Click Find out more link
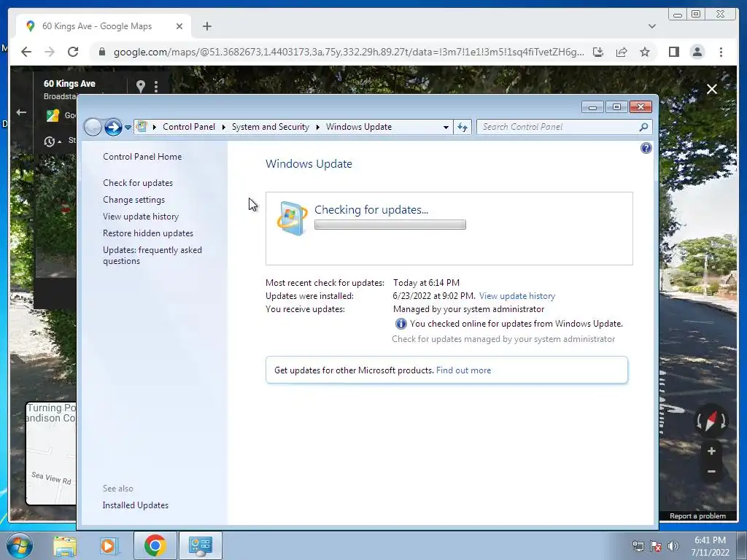Image resolution: width=747 pixels, height=560 pixels. click(x=463, y=370)
